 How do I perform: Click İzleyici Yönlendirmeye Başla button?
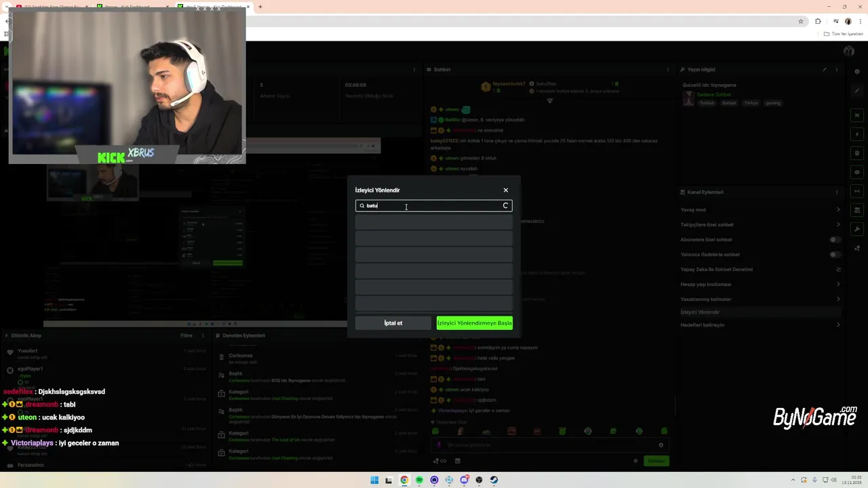point(475,323)
